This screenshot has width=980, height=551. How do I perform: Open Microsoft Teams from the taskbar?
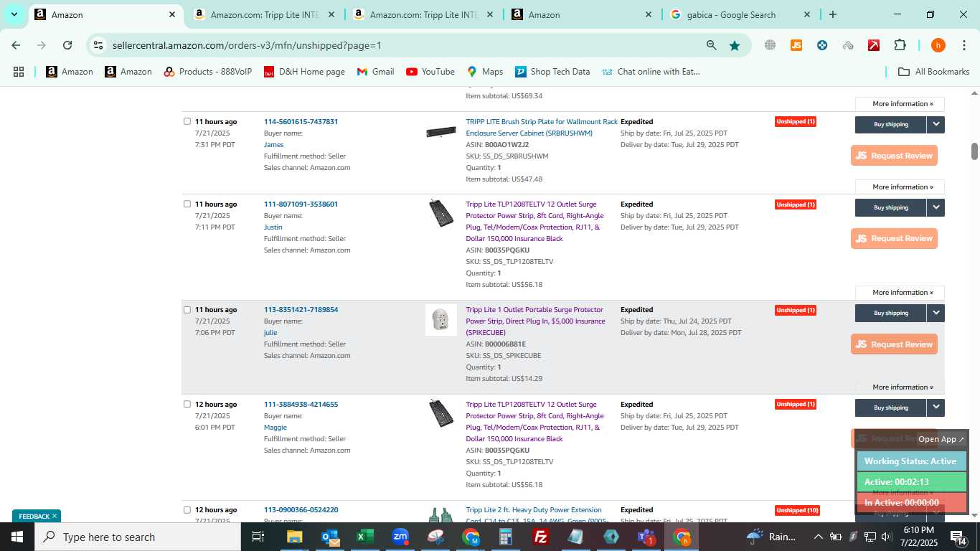(646, 537)
